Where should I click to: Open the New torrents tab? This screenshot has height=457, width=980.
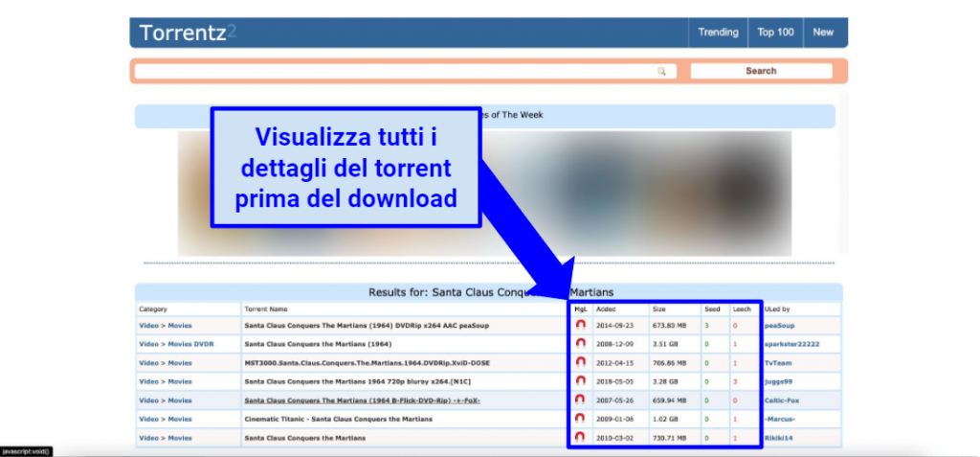click(823, 33)
